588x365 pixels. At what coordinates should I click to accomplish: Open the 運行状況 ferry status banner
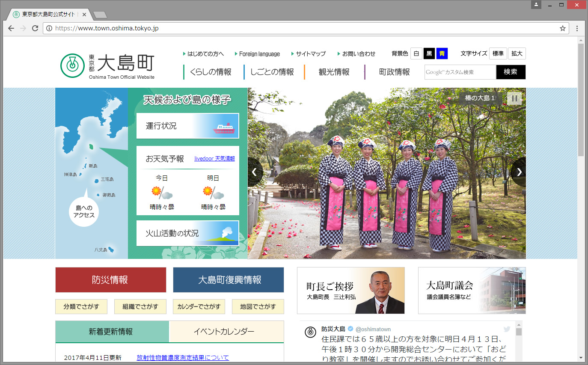tap(187, 126)
